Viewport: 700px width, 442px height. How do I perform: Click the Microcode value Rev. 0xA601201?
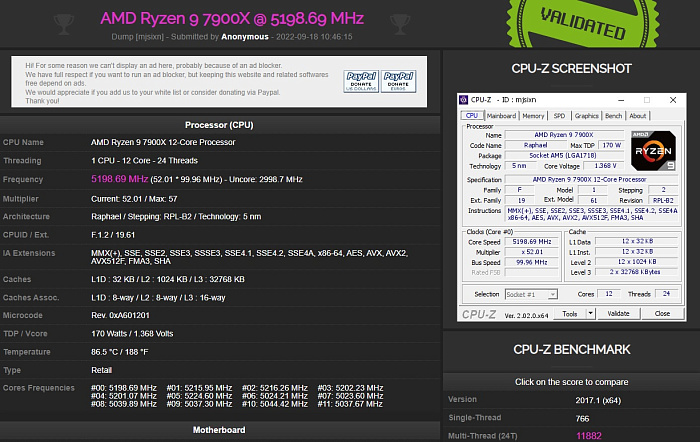[121, 315]
